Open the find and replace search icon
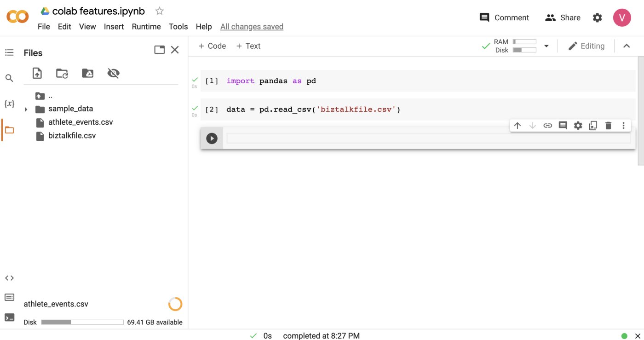Image resolution: width=644 pixels, height=340 pixels. click(x=9, y=78)
